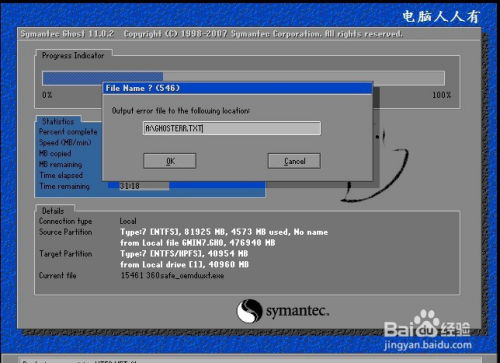
Task: Click the Output error file prompt text
Action: [180, 111]
